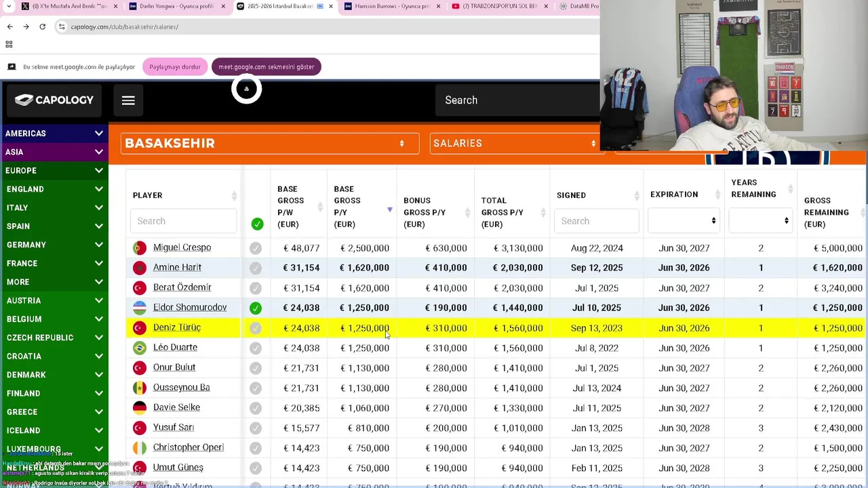This screenshot has height=488, width=868.
Task: Go forward in browser history
Action: tap(26, 26)
